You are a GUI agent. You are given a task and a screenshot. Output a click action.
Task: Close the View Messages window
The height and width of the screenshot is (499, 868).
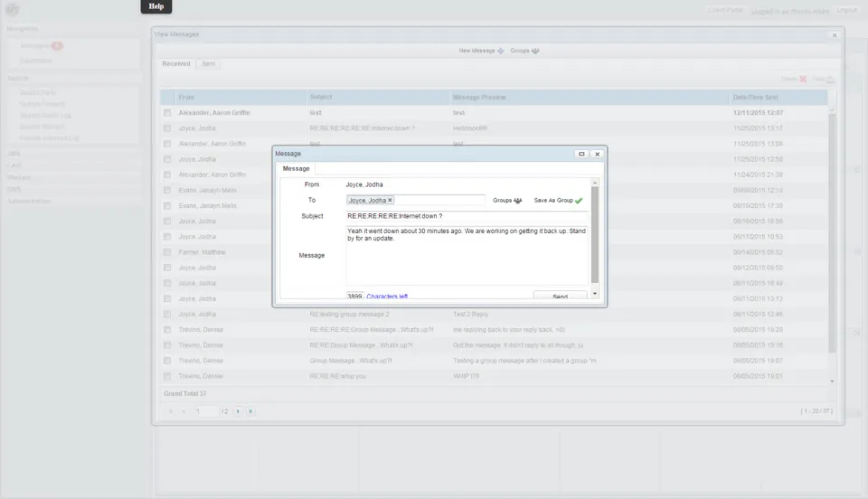click(835, 35)
